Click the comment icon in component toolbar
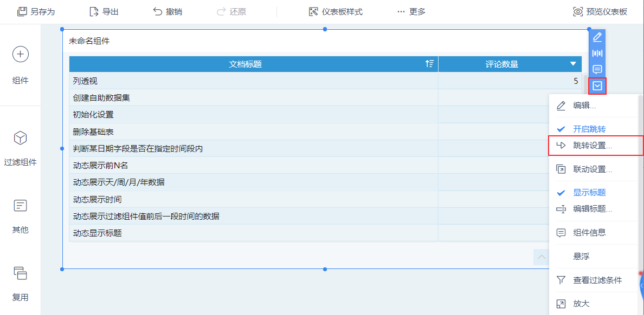 [x=597, y=69]
